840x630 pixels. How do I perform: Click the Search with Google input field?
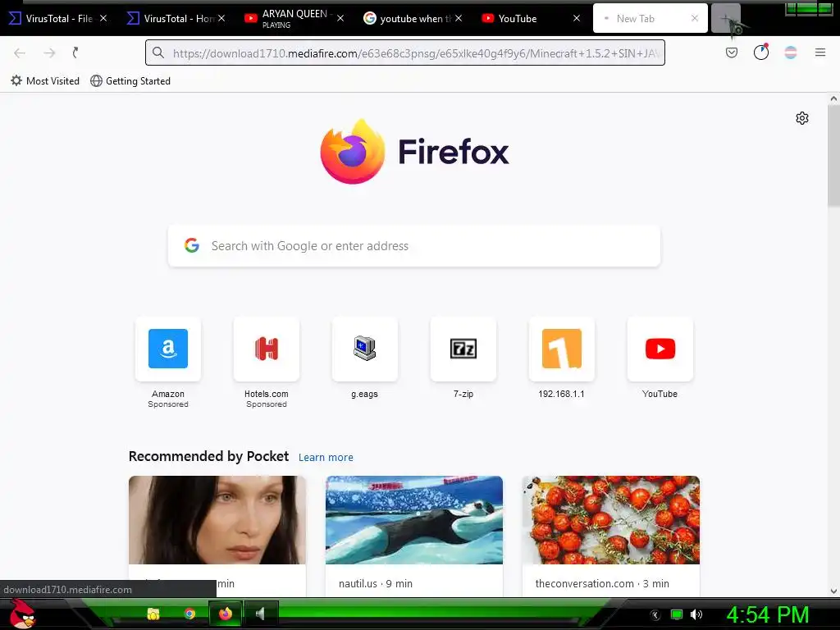click(414, 246)
